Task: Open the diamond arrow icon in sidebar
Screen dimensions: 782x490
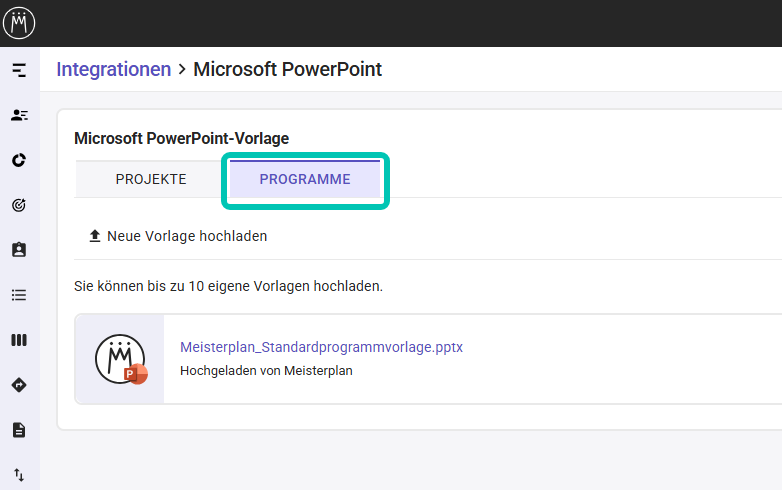Action: click(19, 385)
